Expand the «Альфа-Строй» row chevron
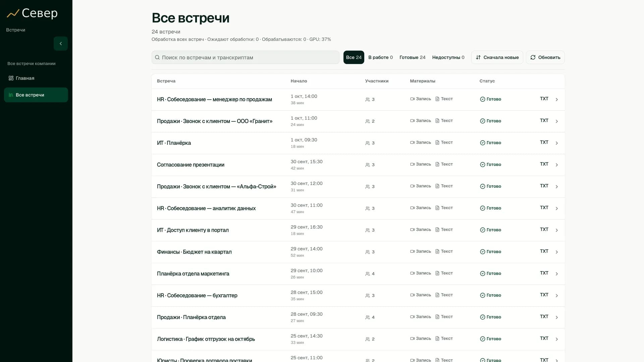 557,187
